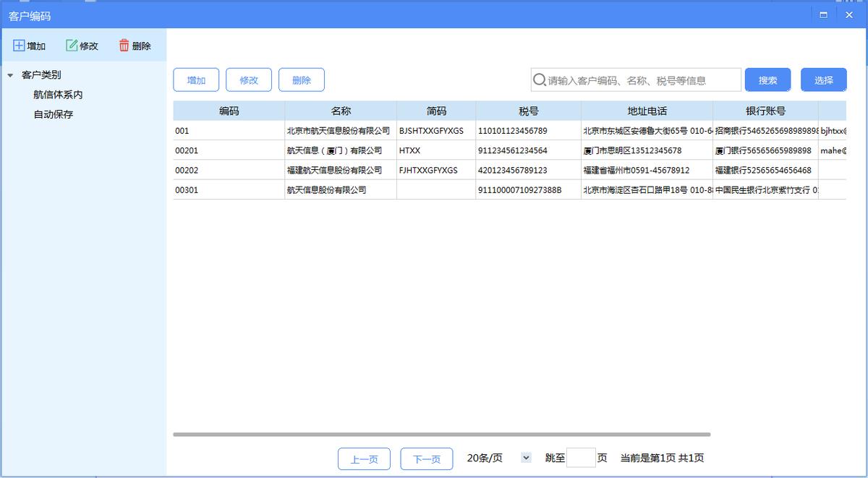Click the maximize icon on the title bar
The image size is (868, 478).
(821, 14)
